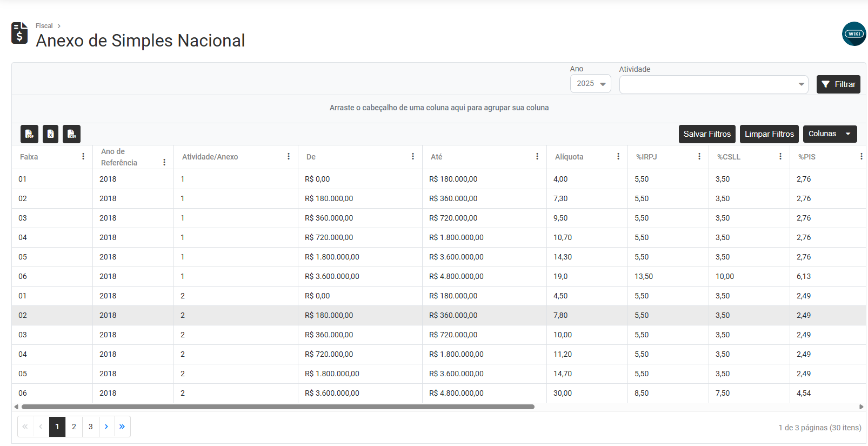Viewport: 868px width, 446px height.
Task: Jump to the last page
Action: click(x=122, y=427)
